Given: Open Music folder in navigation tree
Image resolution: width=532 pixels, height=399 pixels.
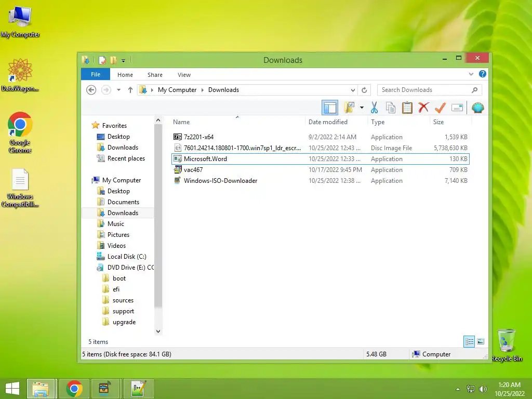Looking at the screenshot, I should [116, 224].
